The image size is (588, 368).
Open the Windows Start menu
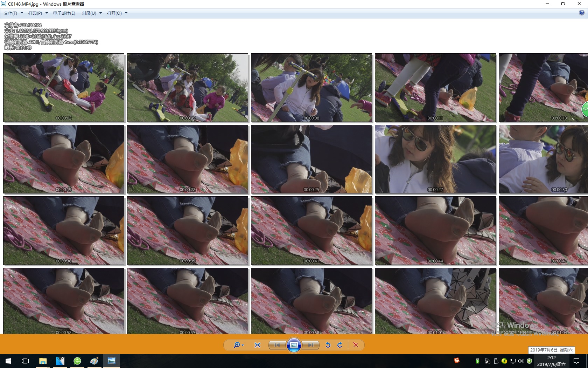coord(8,361)
